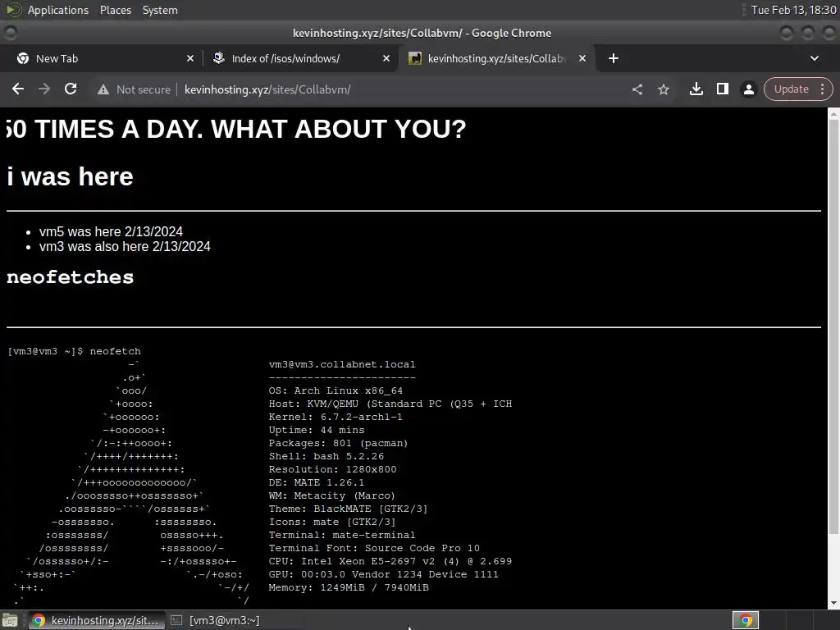Click 'Terminal Font: Source Code Pro 10' line
840x630 pixels.
coord(374,548)
